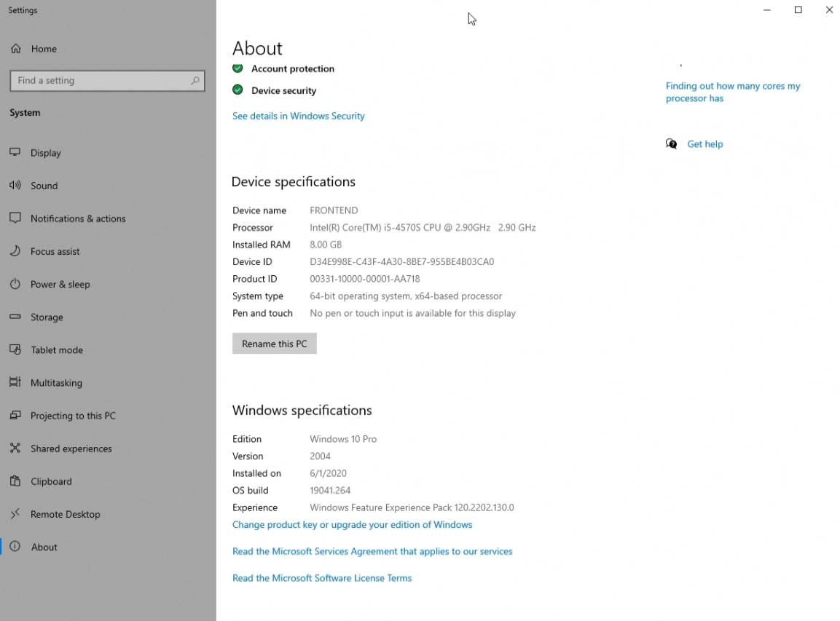The image size is (840, 621).
Task: Open Change product key or upgrade link
Action: click(x=353, y=525)
